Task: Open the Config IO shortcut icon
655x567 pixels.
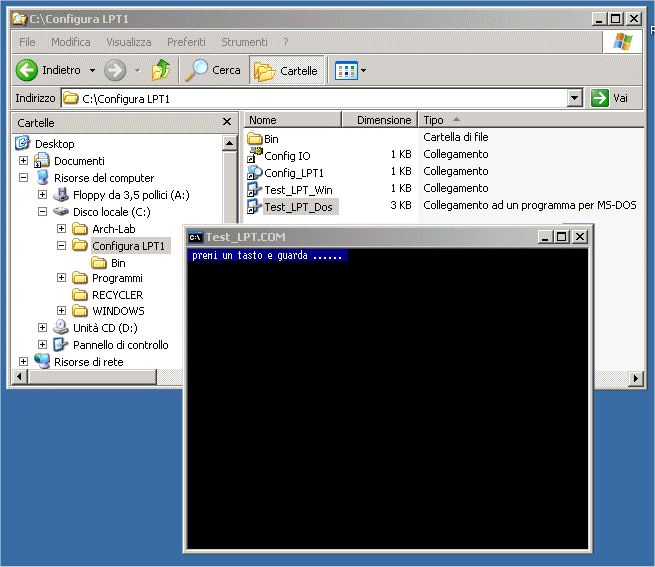Action: 255,155
